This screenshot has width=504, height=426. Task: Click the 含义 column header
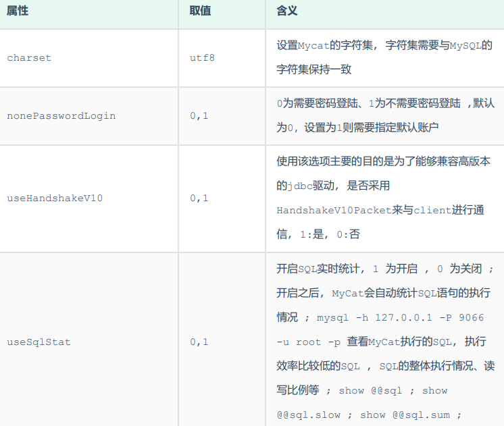[287, 11]
